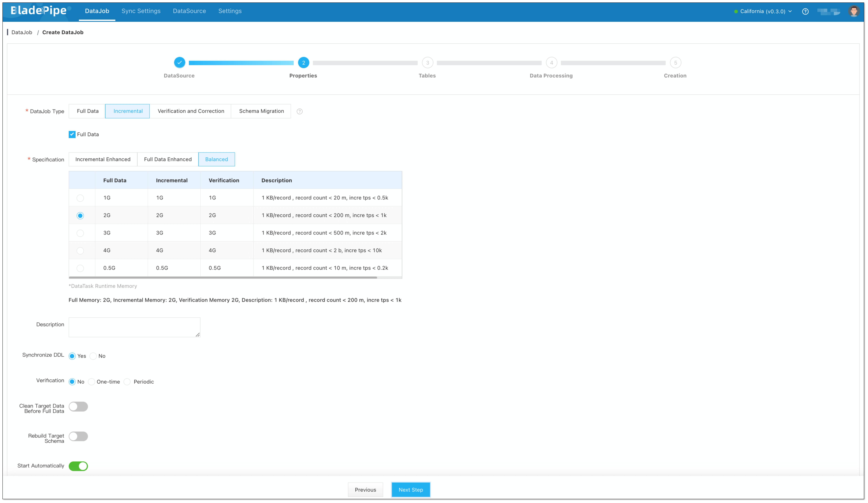
Task: Toggle Clean Target Data Before Full Data
Action: 78,407
